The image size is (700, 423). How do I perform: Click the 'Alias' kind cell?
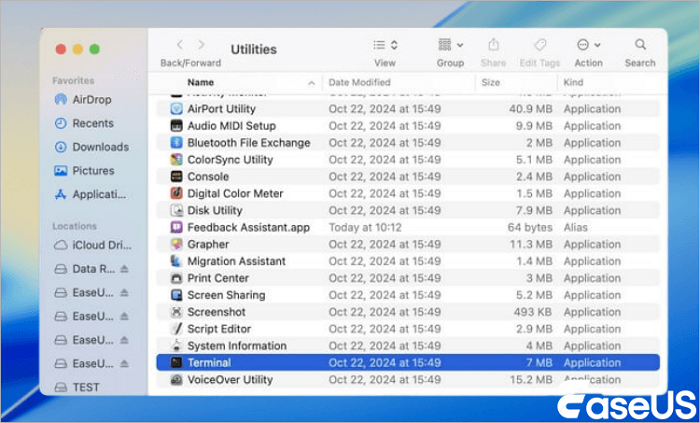576,228
